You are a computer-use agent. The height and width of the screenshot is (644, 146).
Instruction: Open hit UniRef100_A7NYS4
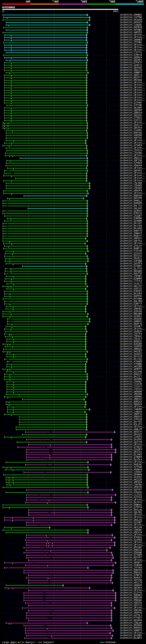click(131, 55)
